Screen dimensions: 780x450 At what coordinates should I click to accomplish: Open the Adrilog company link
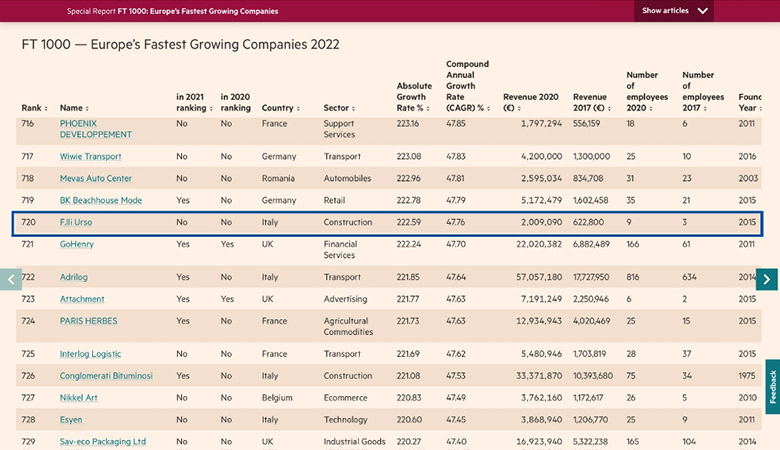(74, 276)
